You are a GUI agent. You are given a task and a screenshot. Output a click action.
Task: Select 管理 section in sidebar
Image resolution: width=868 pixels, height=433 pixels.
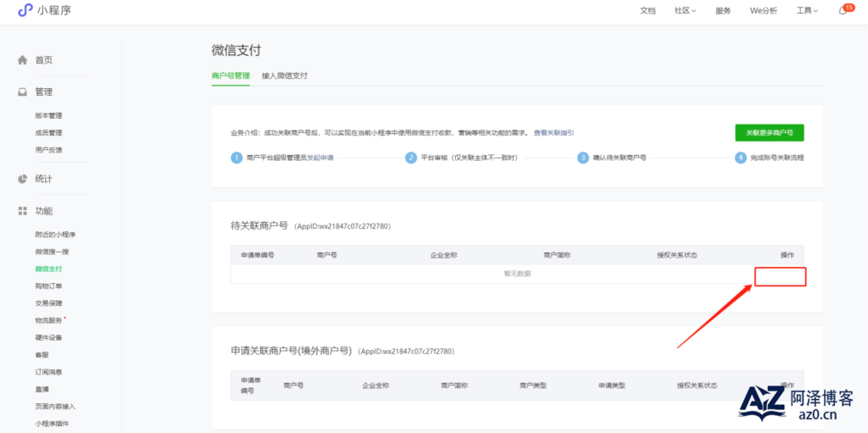click(x=44, y=92)
